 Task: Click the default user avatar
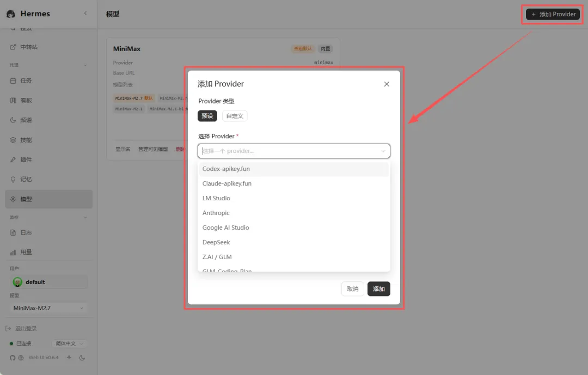click(x=17, y=282)
